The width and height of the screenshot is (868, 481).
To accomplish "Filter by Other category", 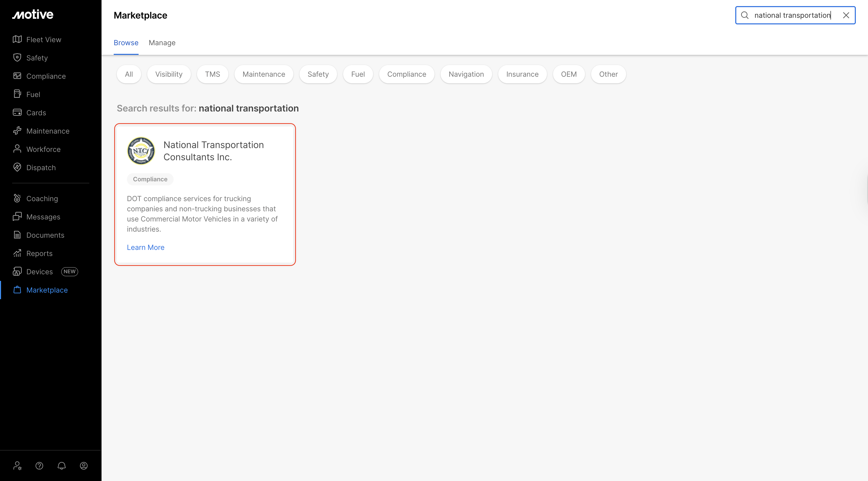I will point(609,74).
